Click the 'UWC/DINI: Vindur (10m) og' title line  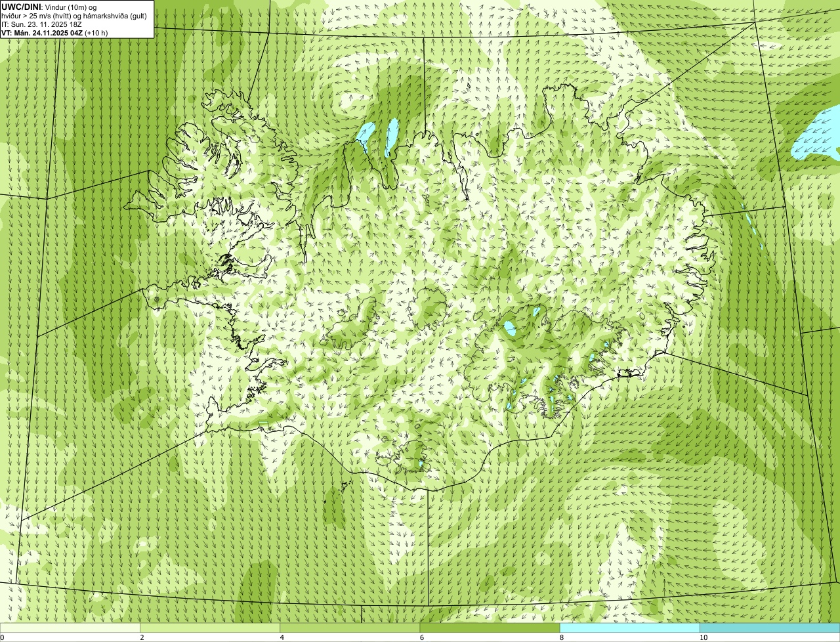coord(49,7)
